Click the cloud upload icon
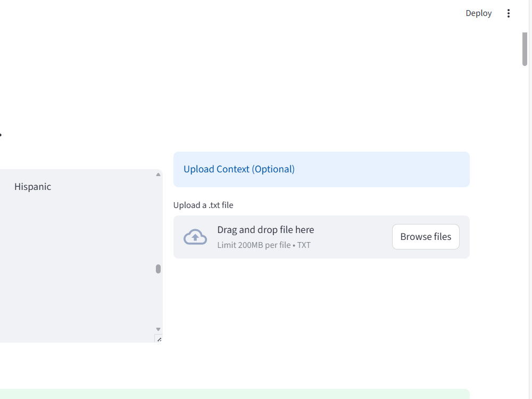 (x=195, y=237)
